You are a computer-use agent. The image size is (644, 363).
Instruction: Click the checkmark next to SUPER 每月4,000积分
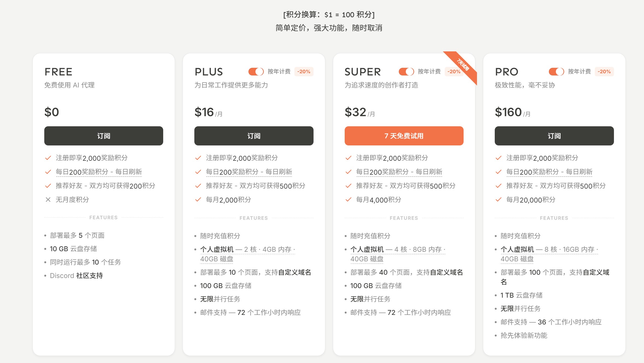348,200
